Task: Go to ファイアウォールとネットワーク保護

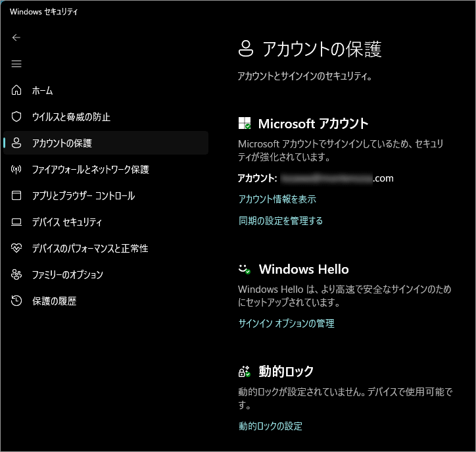Action: [x=90, y=170]
